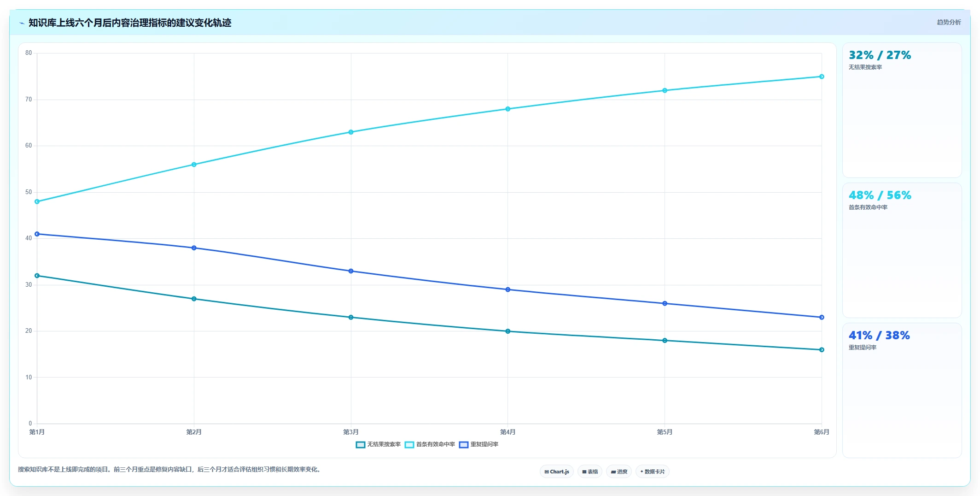Click the y-axis tick label 50
Image resolution: width=980 pixels, height=496 pixels.
(x=29, y=192)
